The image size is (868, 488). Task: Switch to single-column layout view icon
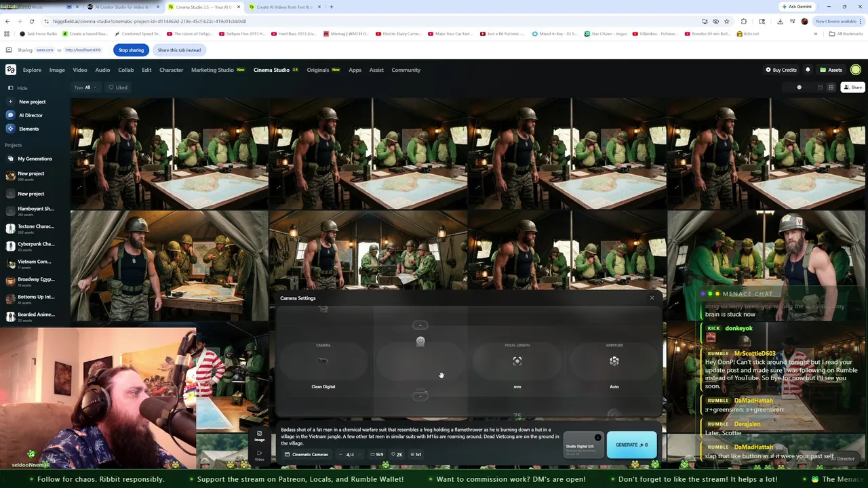coord(820,87)
